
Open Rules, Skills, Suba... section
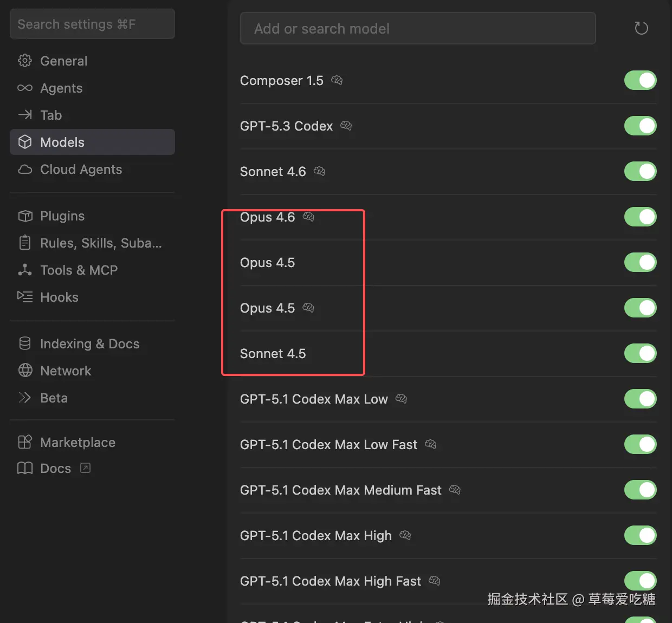point(92,243)
